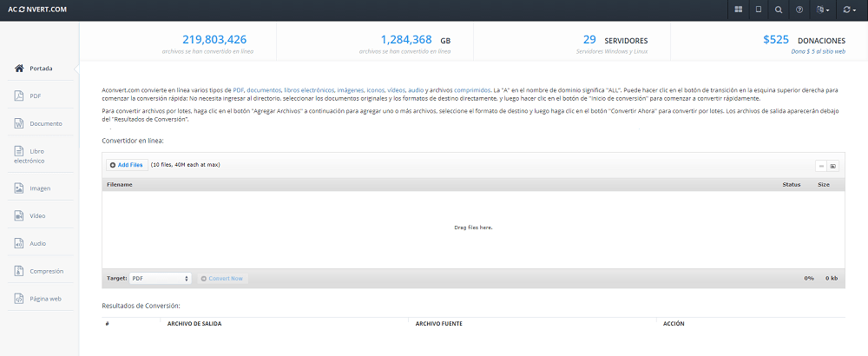
Task: Click the tablet device icon in top bar
Action: coord(759,10)
